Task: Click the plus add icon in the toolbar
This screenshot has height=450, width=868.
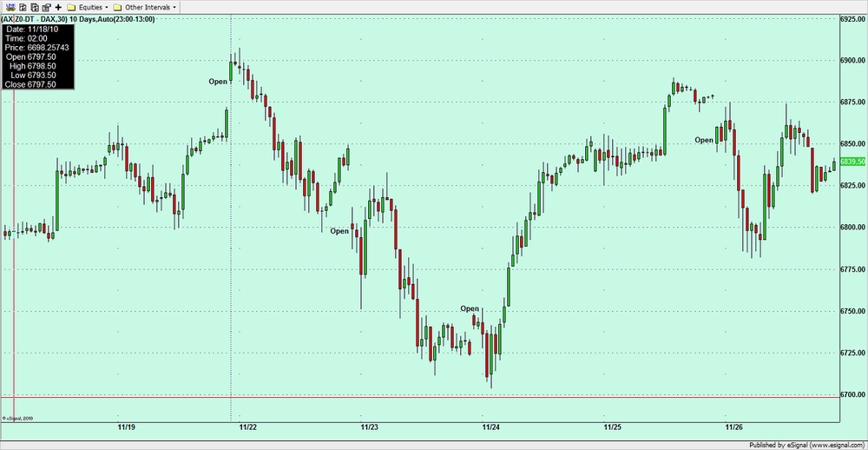Action: pyautogui.click(x=58, y=7)
